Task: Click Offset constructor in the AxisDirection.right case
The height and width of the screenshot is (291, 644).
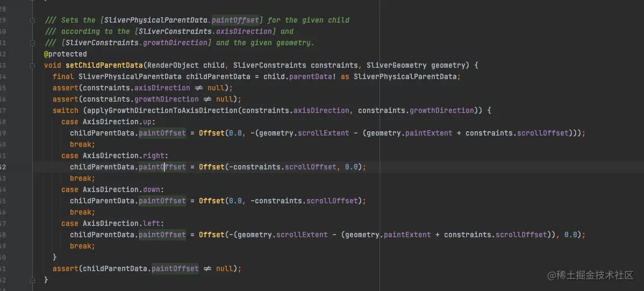Action: (211, 167)
